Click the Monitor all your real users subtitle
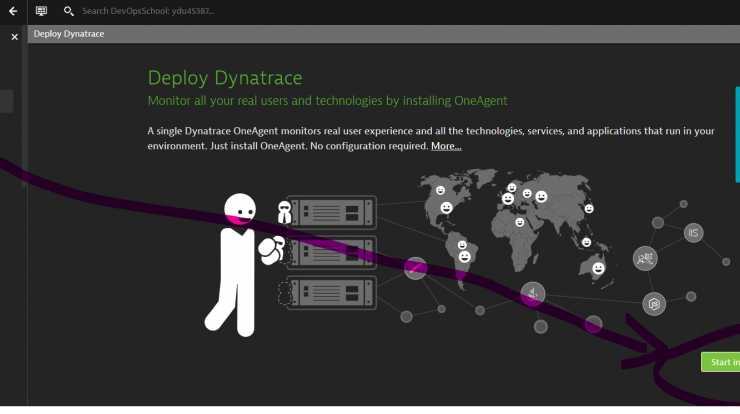 click(x=328, y=101)
